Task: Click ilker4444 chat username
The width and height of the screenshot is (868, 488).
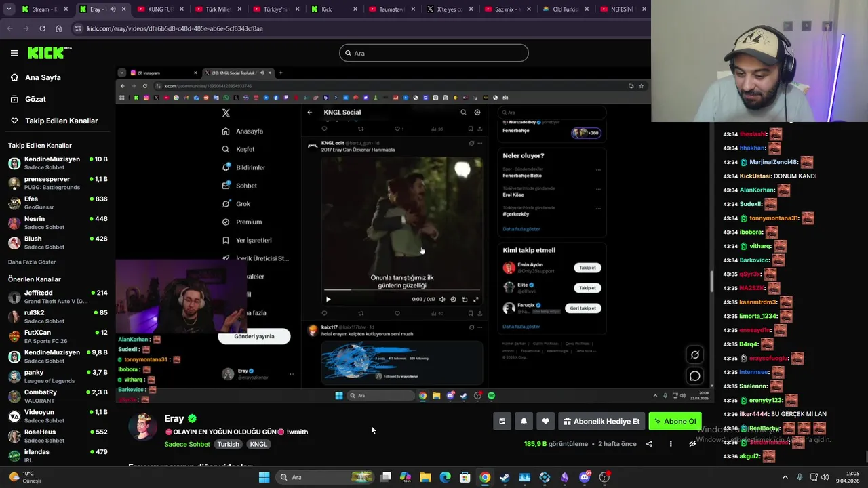Action: click(755, 414)
